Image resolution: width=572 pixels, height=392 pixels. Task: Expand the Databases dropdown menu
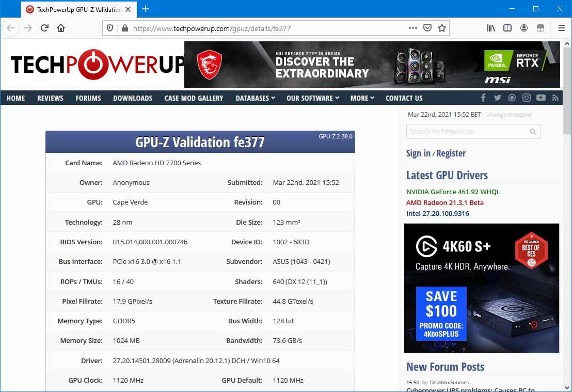click(256, 98)
